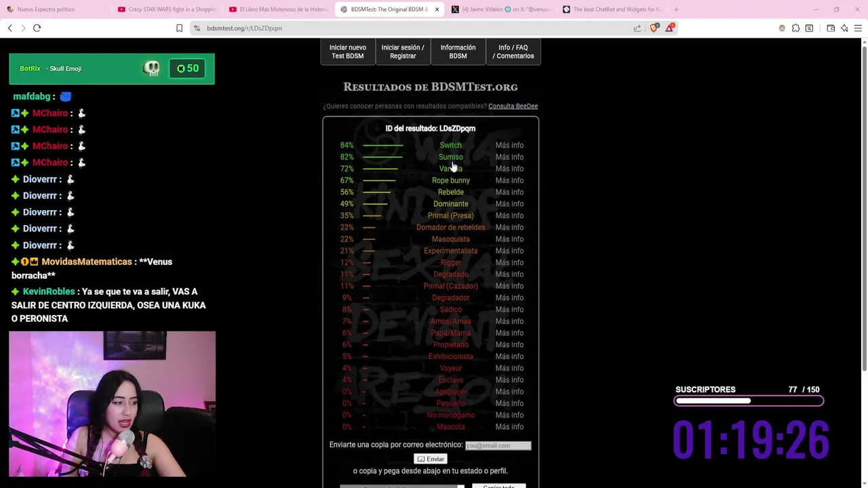Open Más info for Masoquista
The height and width of the screenshot is (488, 868).
point(509,239)
